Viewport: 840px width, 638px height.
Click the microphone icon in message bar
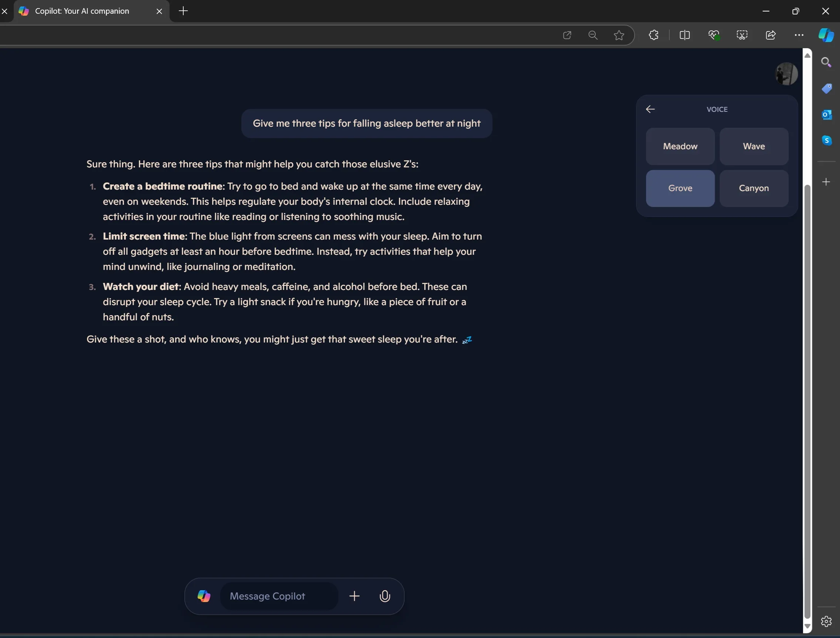coord(385,596)
